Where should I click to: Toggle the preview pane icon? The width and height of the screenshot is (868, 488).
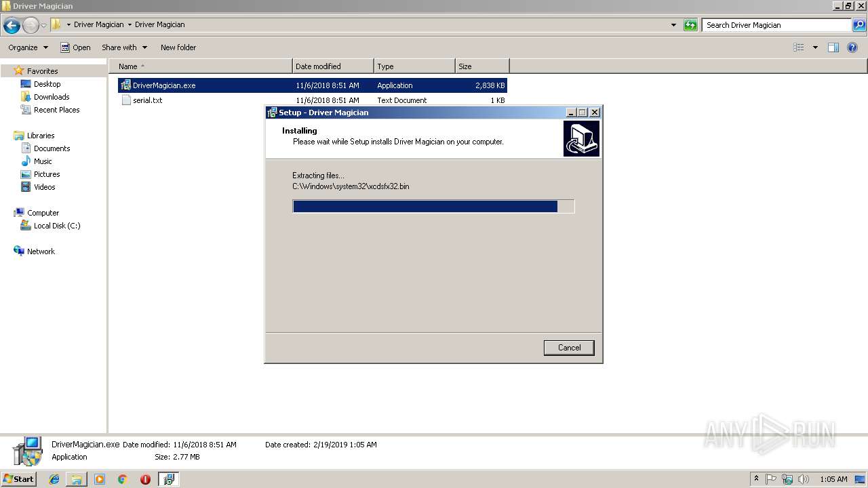pyautogui.click(x=833, y=47)
